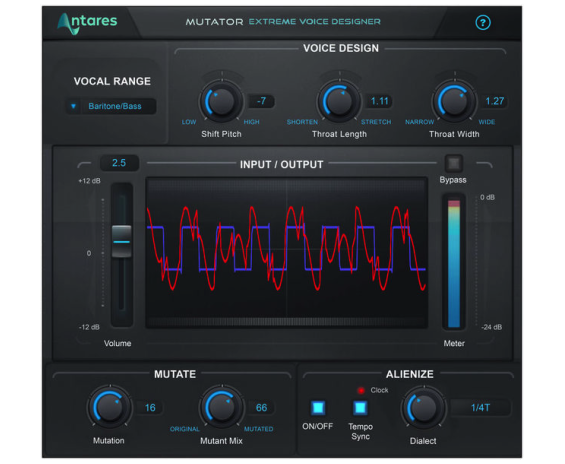Click the Throat Width knob
The height and width of the screenshot is (464, 565).
pos(454,101)
